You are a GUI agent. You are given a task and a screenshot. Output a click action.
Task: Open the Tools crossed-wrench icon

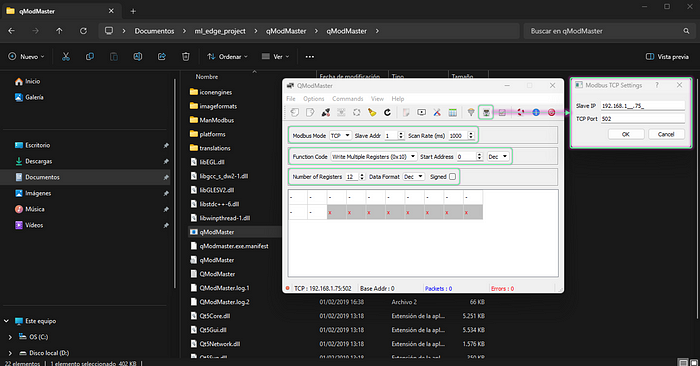(437, 112)
